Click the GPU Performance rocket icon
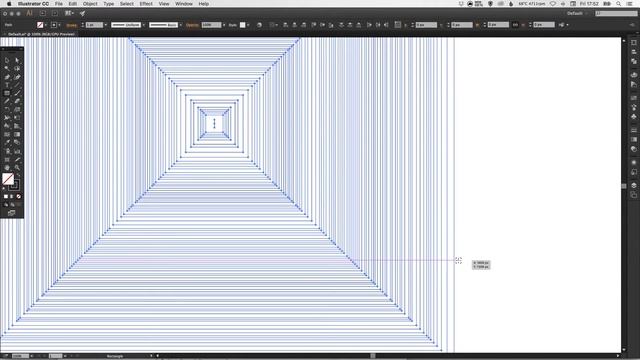This screenshot has width=640, height=360. click(82, 13)
